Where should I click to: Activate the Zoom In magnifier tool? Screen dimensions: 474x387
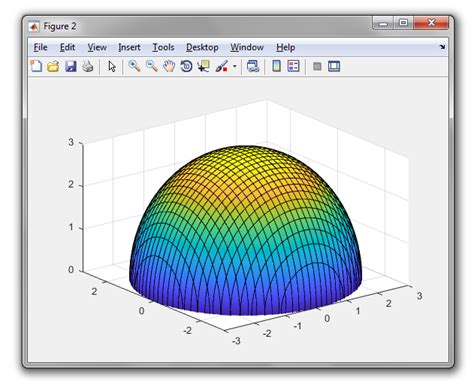point(134,66)
